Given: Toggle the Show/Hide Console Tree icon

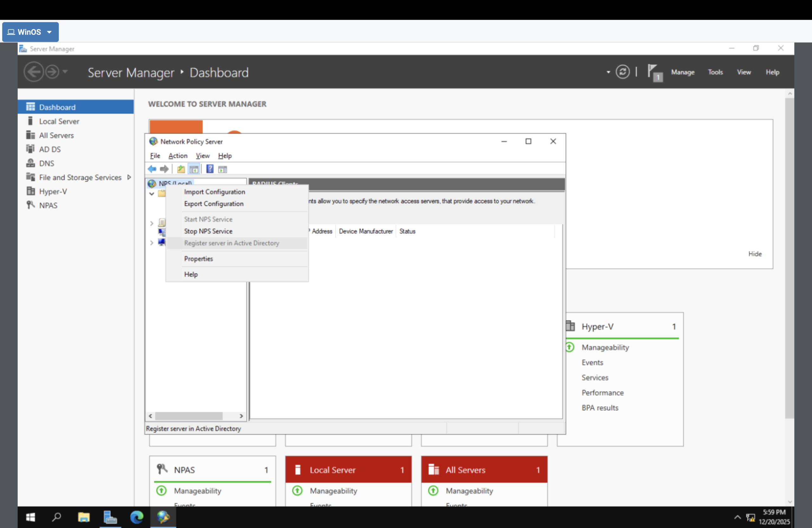Looking at the screenshot, I should click(x=194, y=169).
